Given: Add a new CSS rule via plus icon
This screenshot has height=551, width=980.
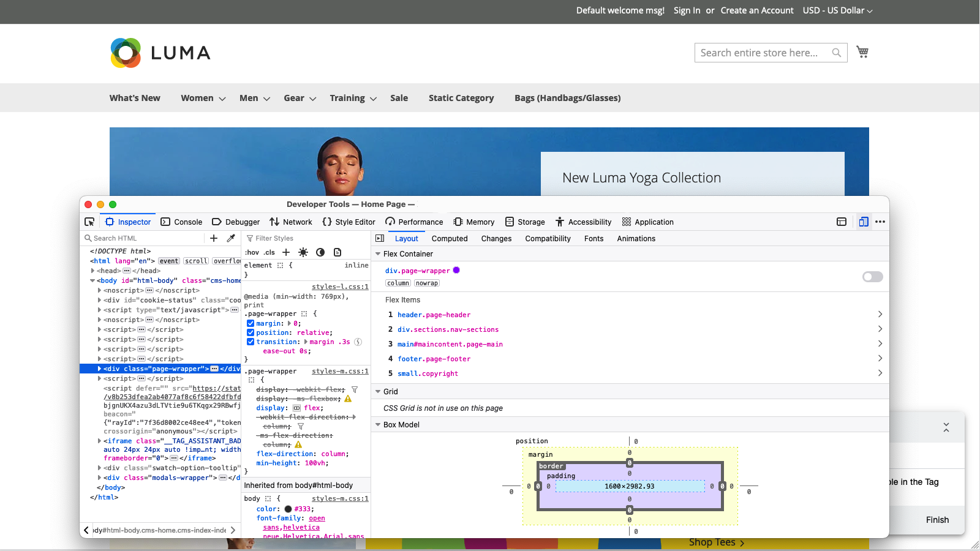Looking at the screenshot, I should point(286,252).
